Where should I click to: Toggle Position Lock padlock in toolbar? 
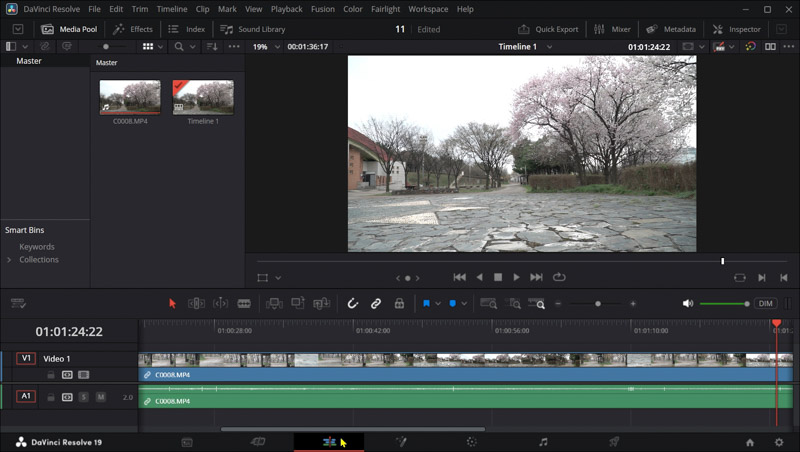(x=399, y=304)
